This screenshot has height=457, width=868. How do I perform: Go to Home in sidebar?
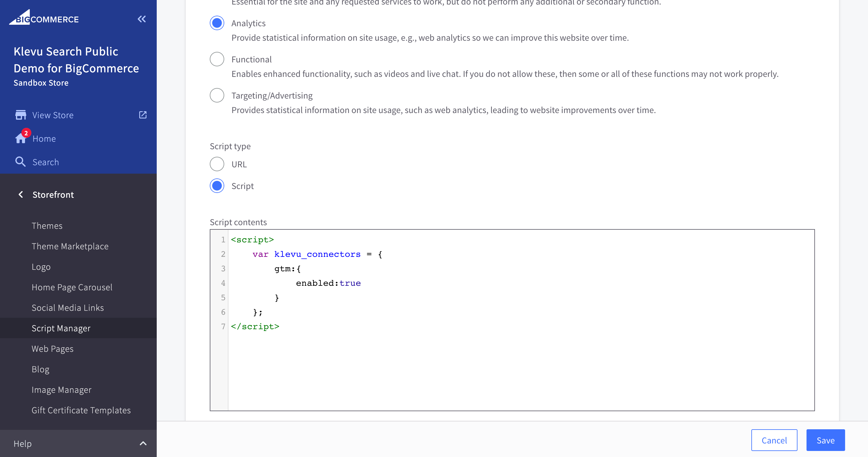coord(44,138)
